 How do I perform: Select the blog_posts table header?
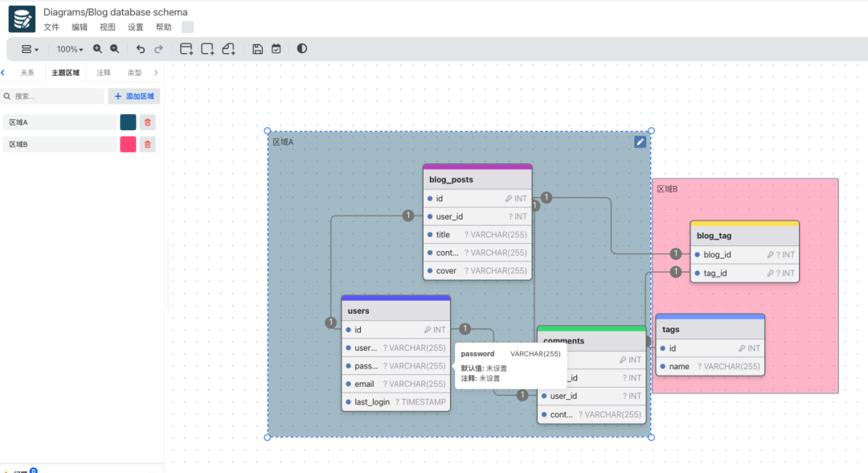(477, 179)
